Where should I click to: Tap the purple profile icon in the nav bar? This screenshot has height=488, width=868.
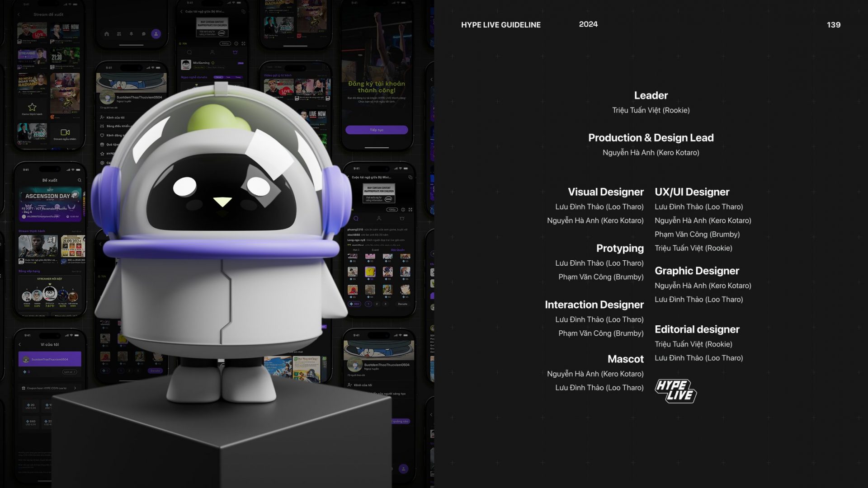pyautogui.click(x=156, y=34)
